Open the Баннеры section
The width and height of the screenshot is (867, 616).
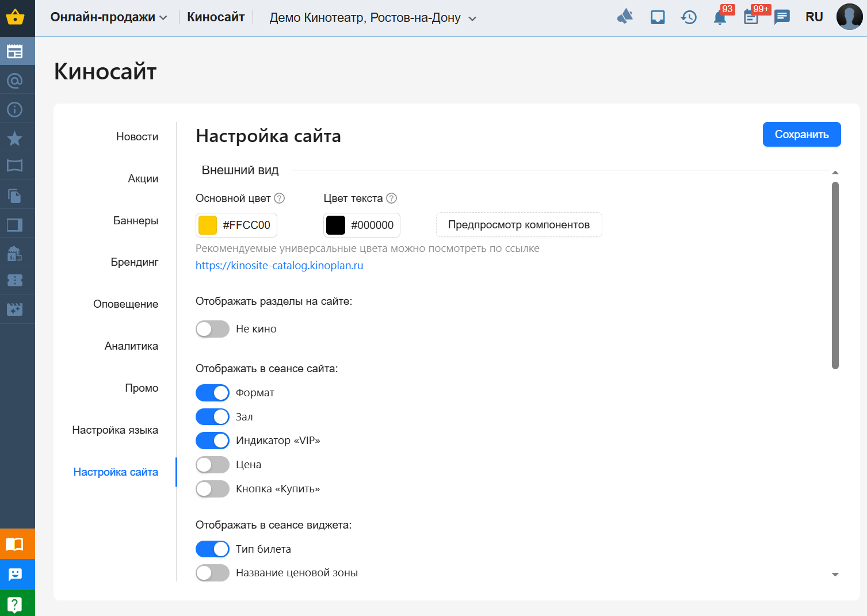pos(136,221)
